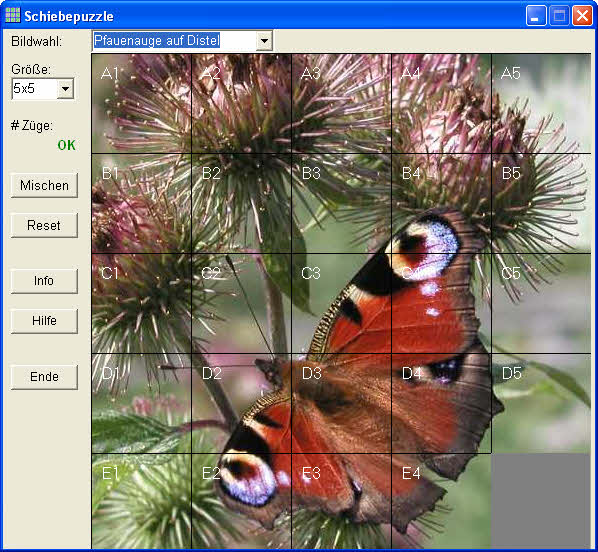The image size is (598, 552).
Task: Click puzzle tile A2
Action: coord(241,104)
